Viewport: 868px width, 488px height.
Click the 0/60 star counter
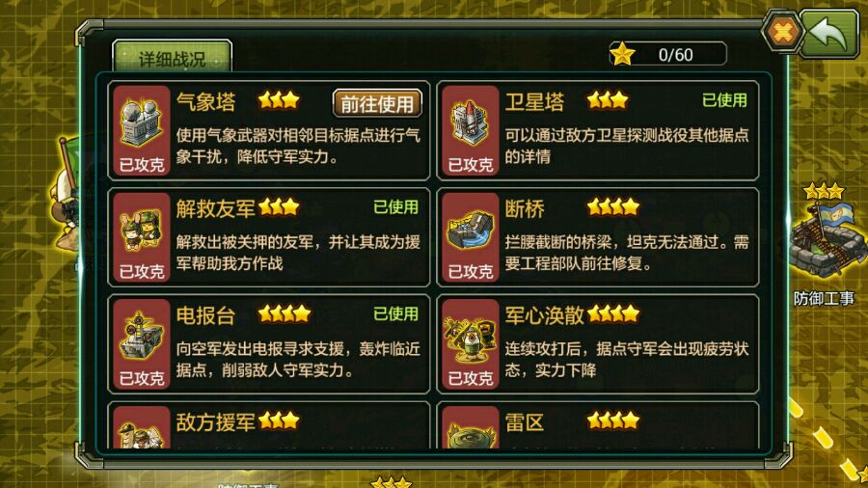(x=668, y=54)
